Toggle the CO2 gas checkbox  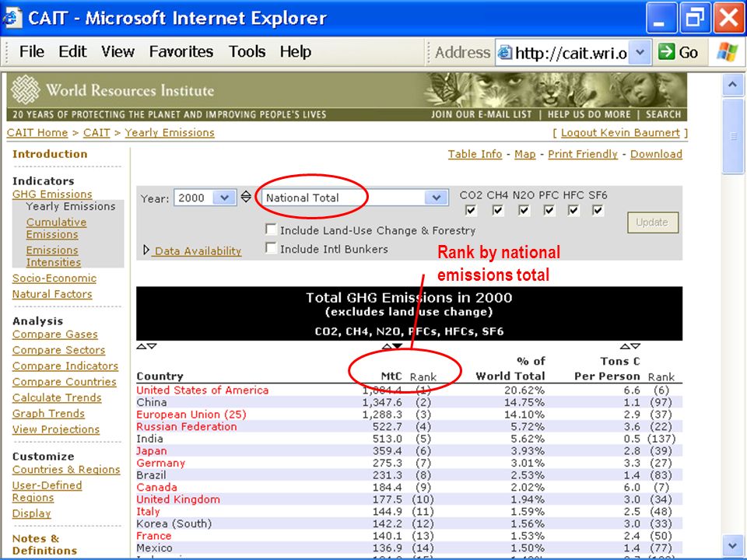tap(471, 210)
